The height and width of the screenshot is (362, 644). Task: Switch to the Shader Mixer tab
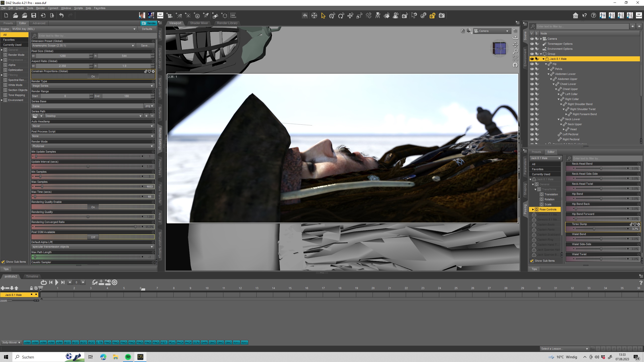pos(199,23)
